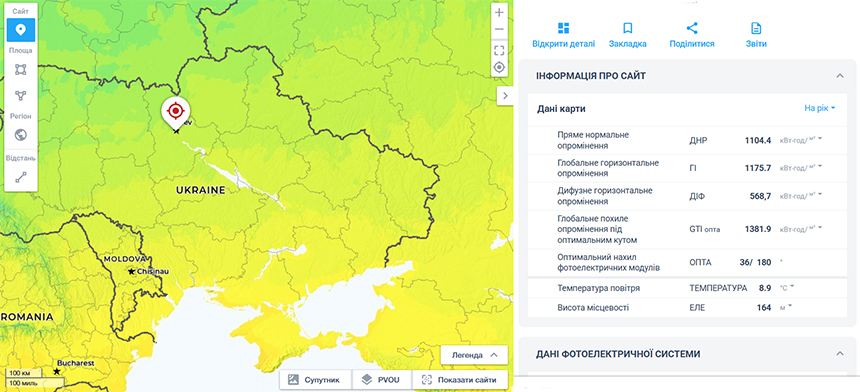Click the ROMANIA map label
860x392 pixels.
[27, 317]
